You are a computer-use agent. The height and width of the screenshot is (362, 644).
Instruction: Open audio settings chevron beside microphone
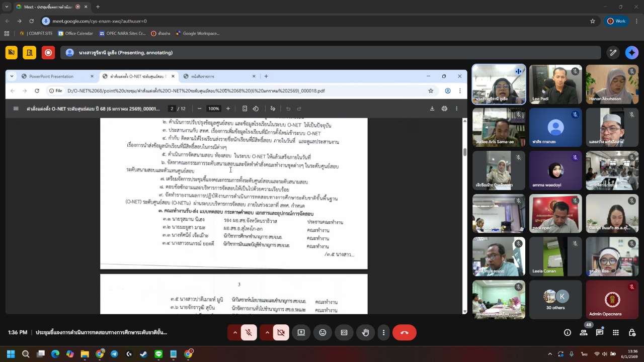[235, 332]
